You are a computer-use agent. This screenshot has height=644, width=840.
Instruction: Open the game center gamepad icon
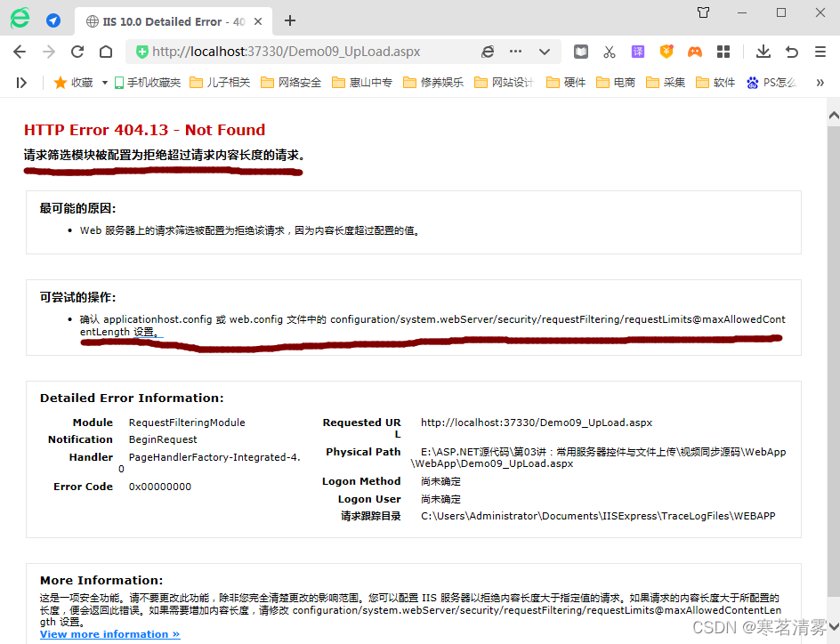coord(694,52)
